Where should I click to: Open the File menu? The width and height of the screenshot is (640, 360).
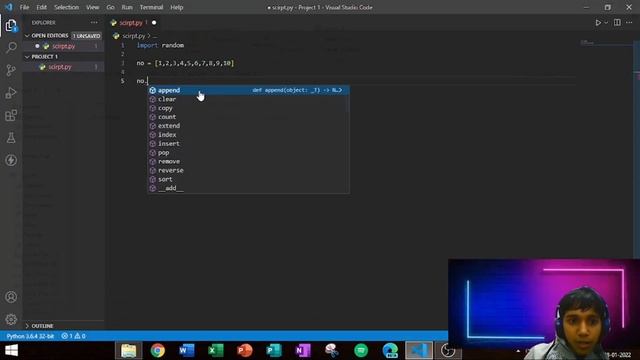tap(24, 7)
